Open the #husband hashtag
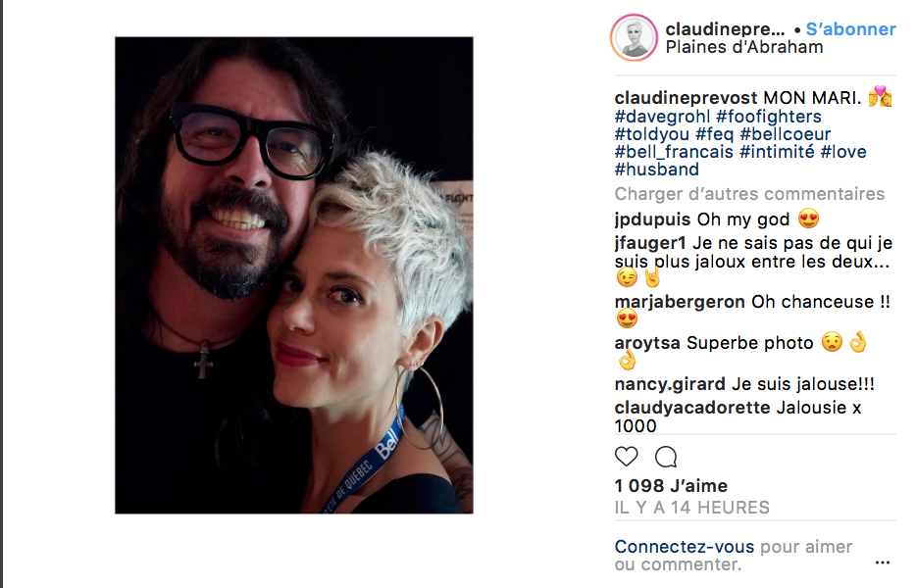Screen dimensions: 916x588 [657, 170]
